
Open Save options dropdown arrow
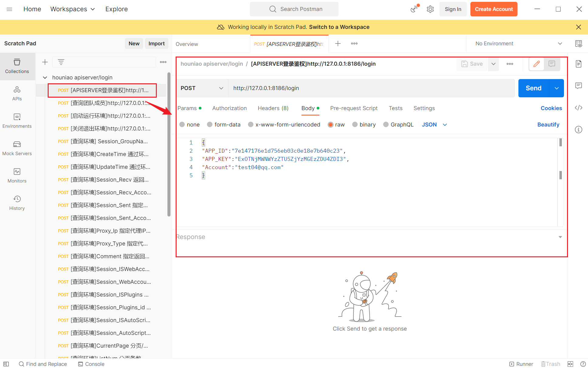click(493, 64)
